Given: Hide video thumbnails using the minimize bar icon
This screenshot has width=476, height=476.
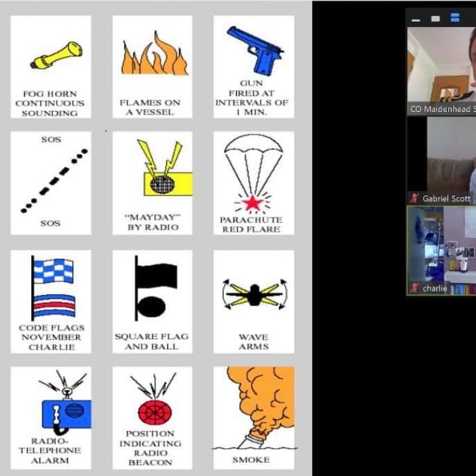Looking at the screenshot, I should 416,19.
